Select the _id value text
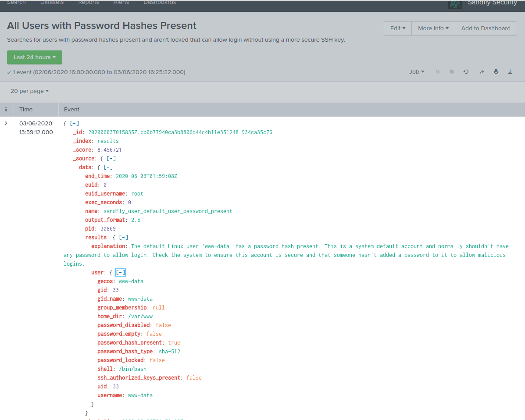The image size is (525, 420). 180,132
